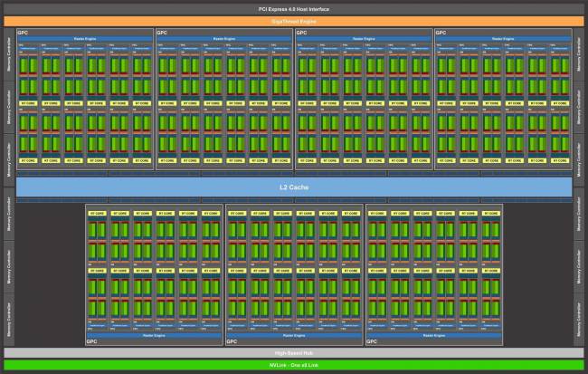Click the third Memory Controller on the right edge
The width and height of the screenshot is (588, 374).
[x=579, y=160]
